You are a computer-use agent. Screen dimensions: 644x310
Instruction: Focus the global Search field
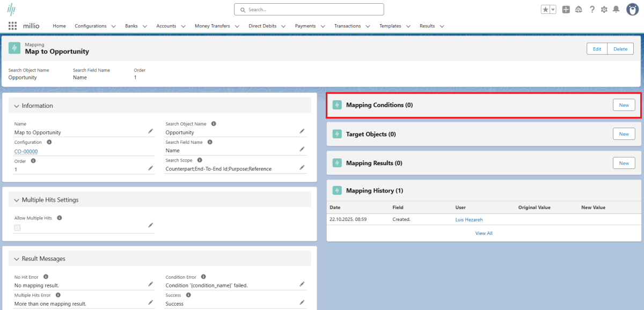coord(309,10)
